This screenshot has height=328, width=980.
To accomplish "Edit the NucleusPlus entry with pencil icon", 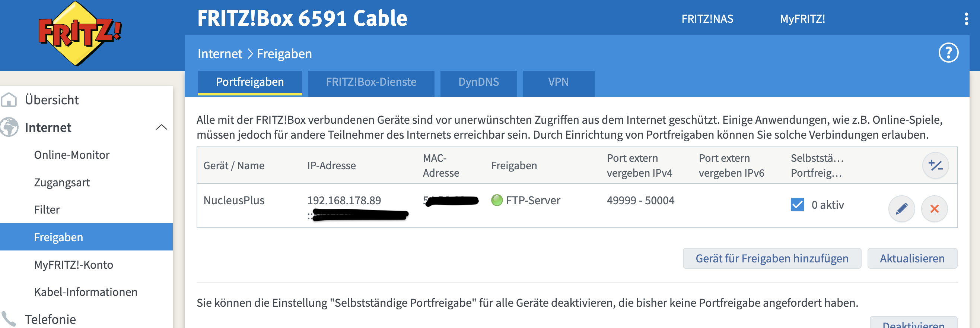I will [901, 208].
